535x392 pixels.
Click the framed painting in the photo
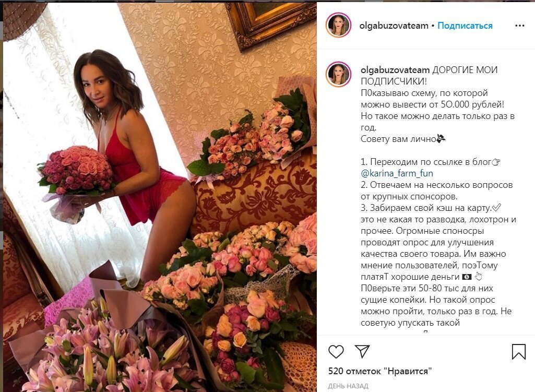tap(270, 22)
